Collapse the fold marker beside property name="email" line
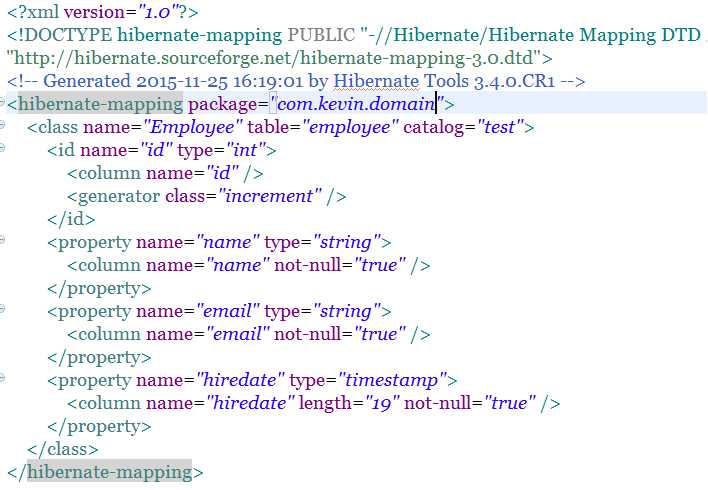This screenshot has width=708, height=490. point(2,308)
